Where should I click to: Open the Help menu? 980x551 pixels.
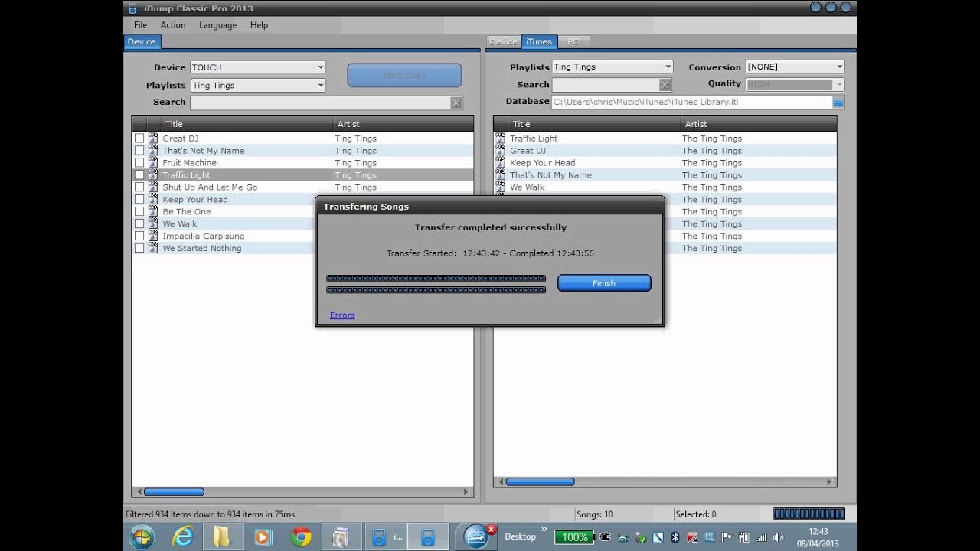click(259, 25)
